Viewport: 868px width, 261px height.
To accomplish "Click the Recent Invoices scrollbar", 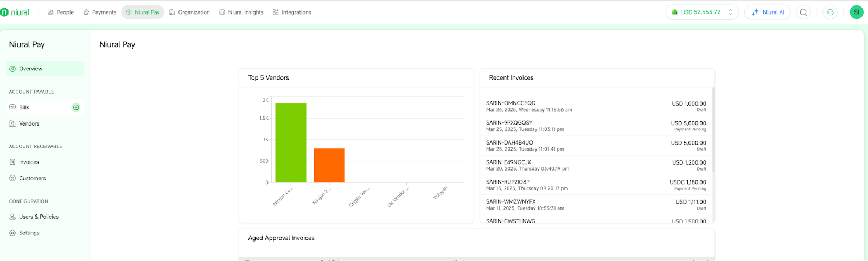I will coord(713,130).
